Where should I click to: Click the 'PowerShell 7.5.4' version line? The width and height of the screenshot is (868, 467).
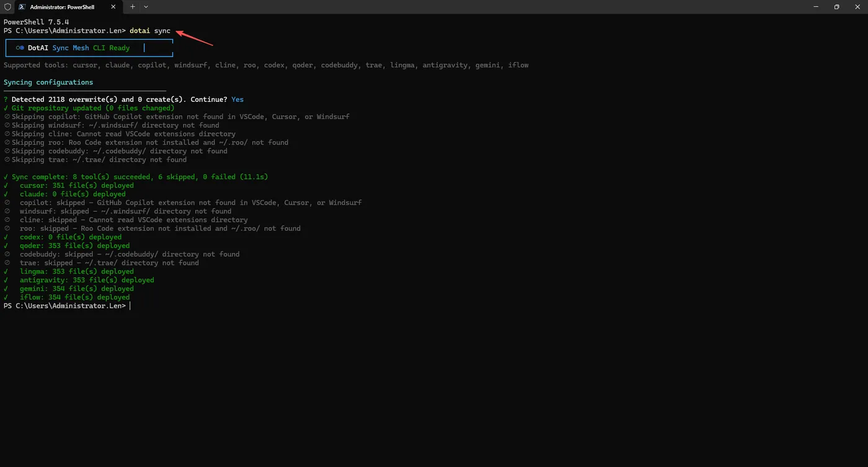click(x=36, y=22)
